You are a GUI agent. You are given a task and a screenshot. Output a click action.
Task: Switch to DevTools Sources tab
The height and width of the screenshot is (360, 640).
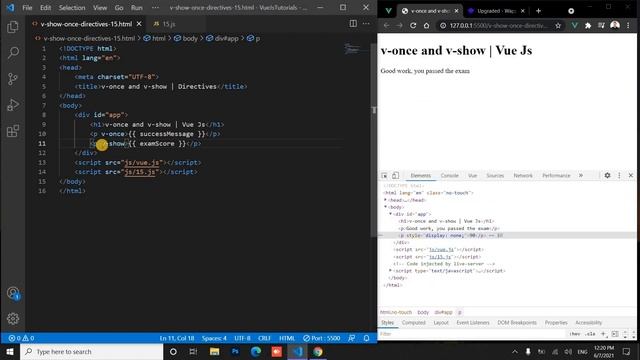pos(495,176)
